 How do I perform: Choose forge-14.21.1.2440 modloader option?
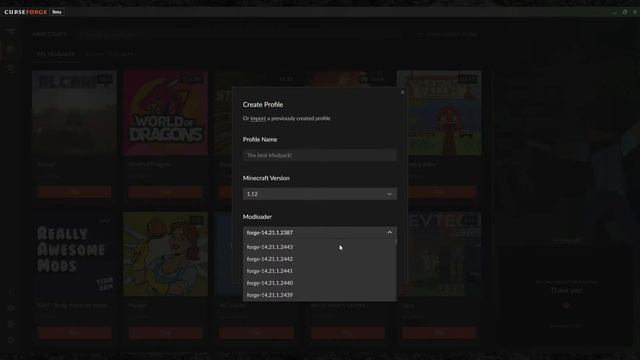pos(319,283)
